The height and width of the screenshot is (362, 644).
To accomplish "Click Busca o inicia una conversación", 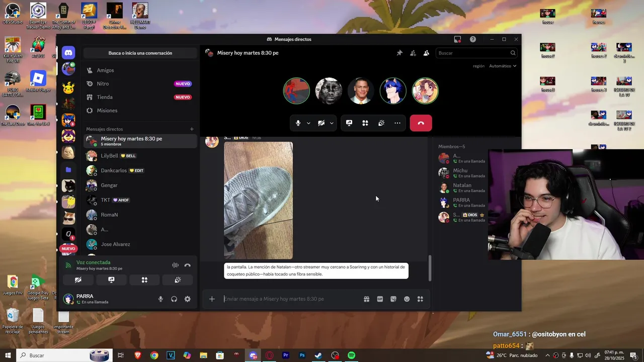I will tap(140, 53).
